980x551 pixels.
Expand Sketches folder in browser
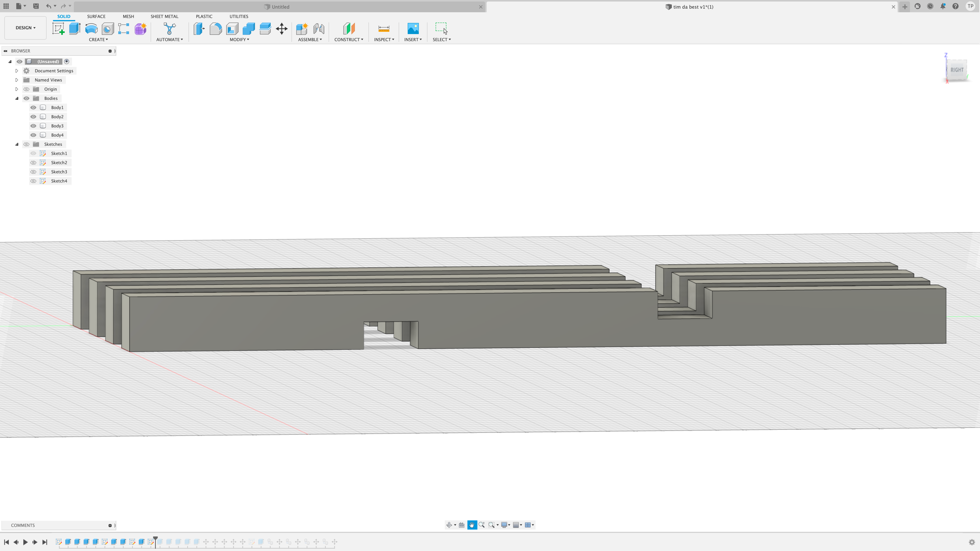17,144
